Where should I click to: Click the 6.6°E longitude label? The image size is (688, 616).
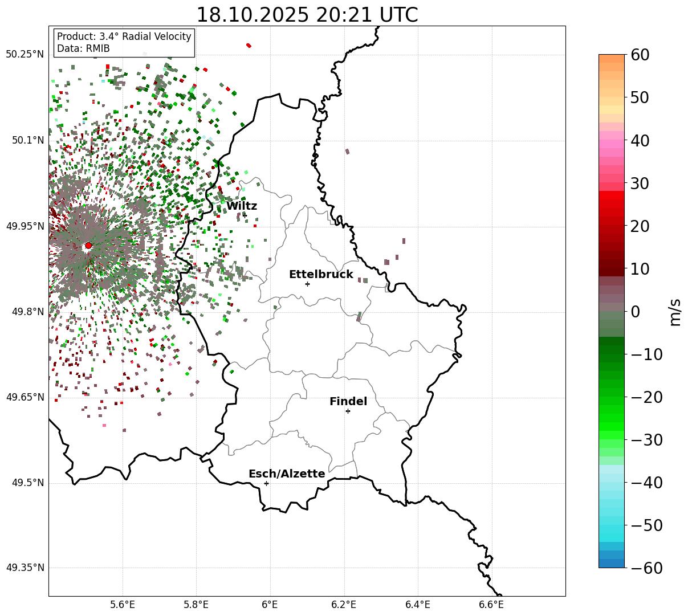point(491,604)
